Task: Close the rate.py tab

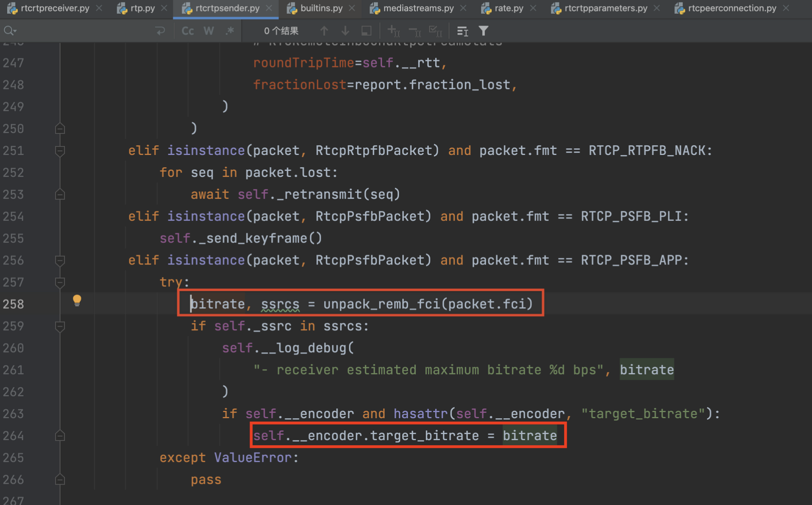Action: 533,8
